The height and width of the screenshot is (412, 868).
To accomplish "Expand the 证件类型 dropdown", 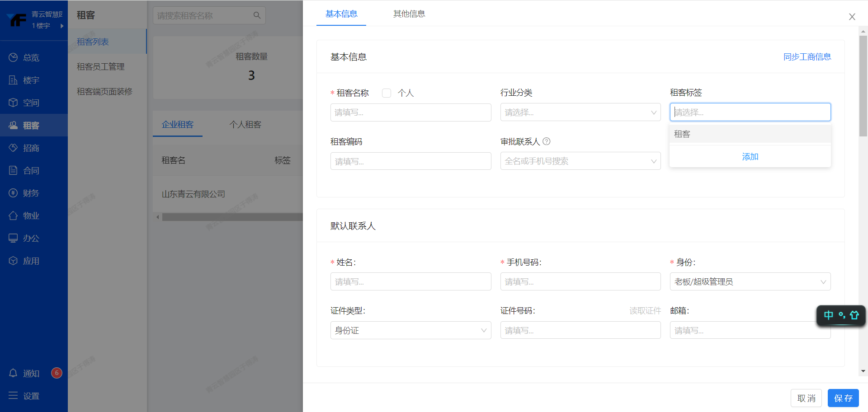I will pyautogui.click(x=410, y=331).
